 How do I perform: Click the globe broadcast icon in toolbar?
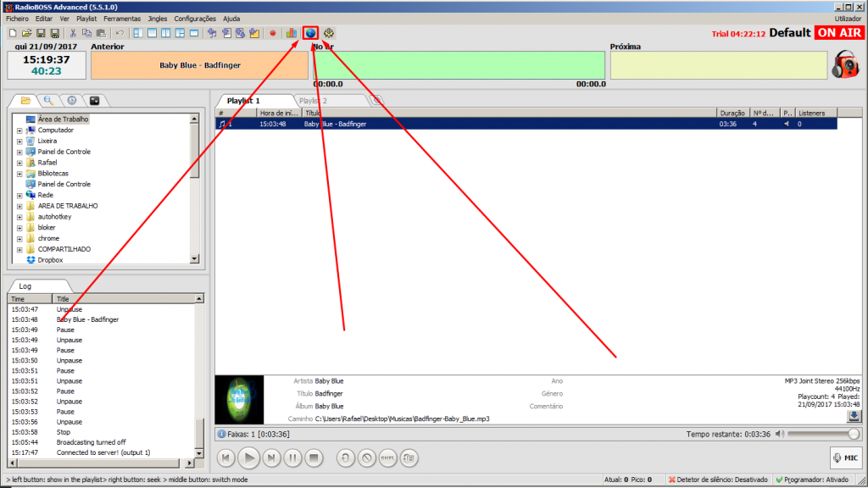310,33
